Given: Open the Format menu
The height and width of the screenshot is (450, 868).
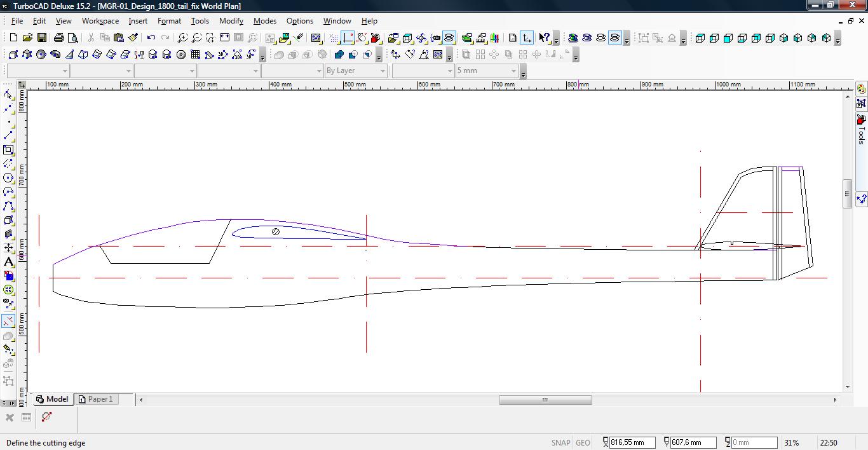Looking at the screenshot, I should [x=169, y=21].
